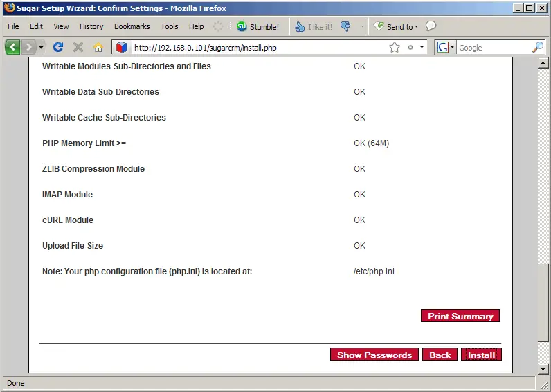Click Writable Modules Sub-Directories and Files label

click(x=127, y=66)
